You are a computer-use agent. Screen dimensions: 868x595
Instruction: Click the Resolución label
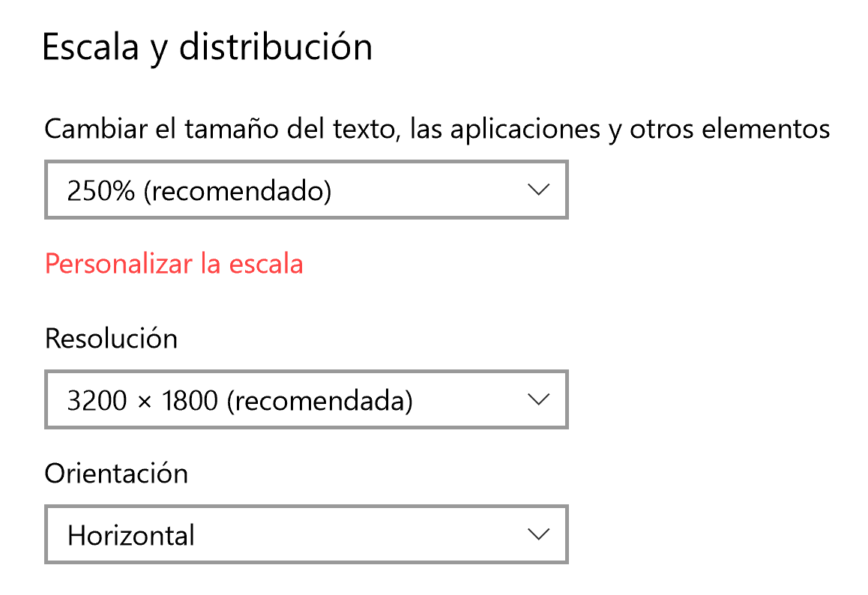111,339
